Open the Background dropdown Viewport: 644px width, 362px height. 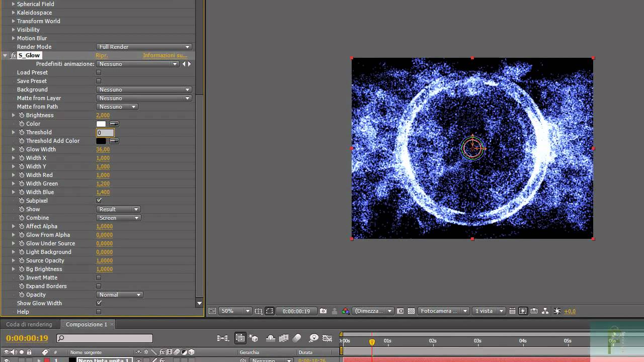click(144, 89)
